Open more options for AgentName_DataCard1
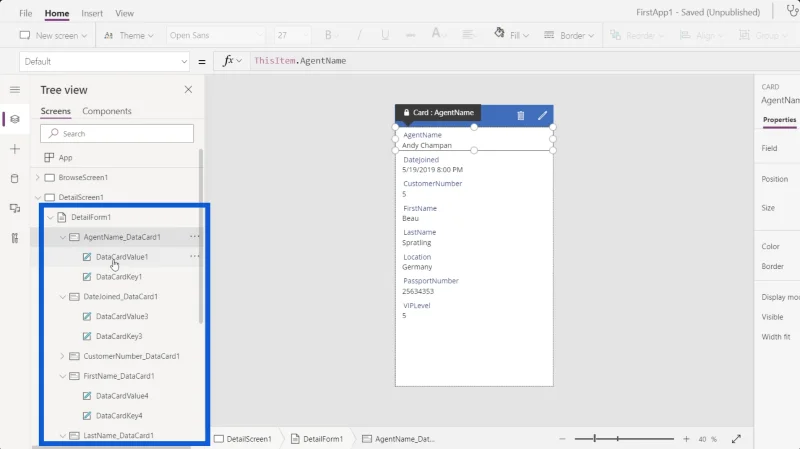Image resolution: width=800 pixels, height=449 pixels. (194, 237)
